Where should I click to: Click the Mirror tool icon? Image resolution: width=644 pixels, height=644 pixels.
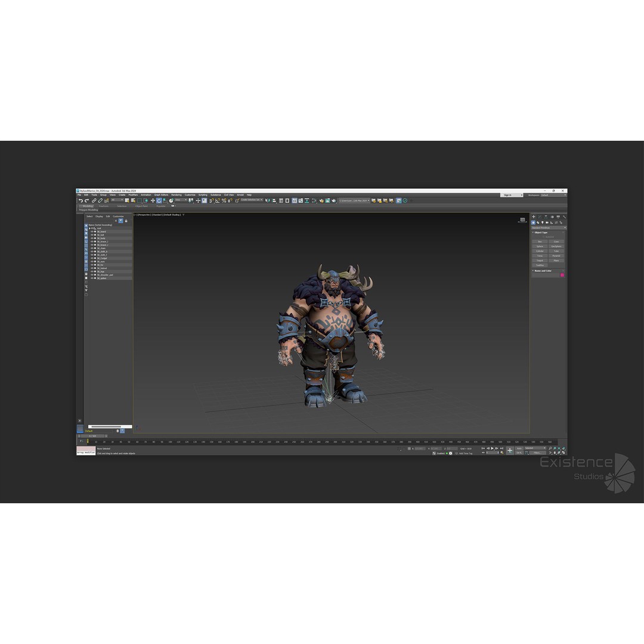click(x=268, y=200)
